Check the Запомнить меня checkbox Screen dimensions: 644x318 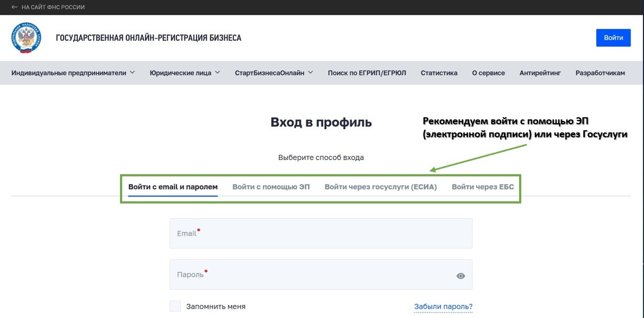175,306
